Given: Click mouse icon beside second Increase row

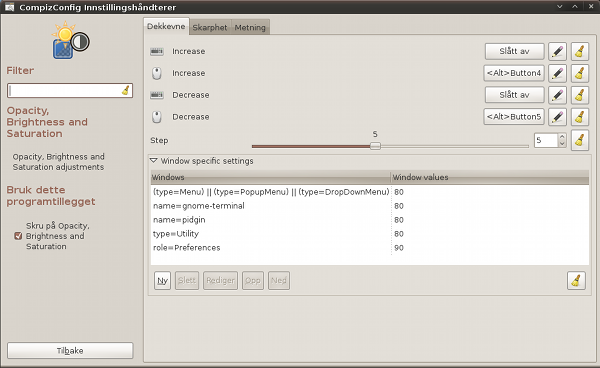Looking at the screenshot, I should pyautogui.click(x=157, y=73).
